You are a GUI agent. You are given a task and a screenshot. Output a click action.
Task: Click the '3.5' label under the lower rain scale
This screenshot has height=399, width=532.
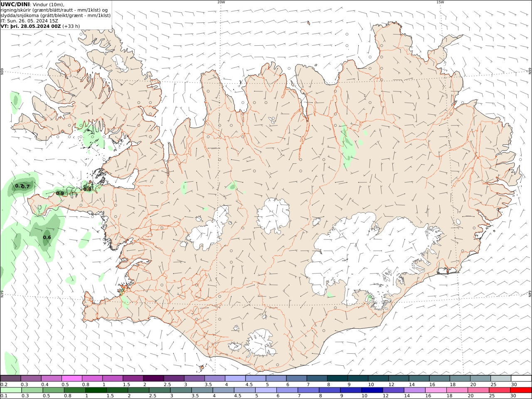(x=195, y=396)
